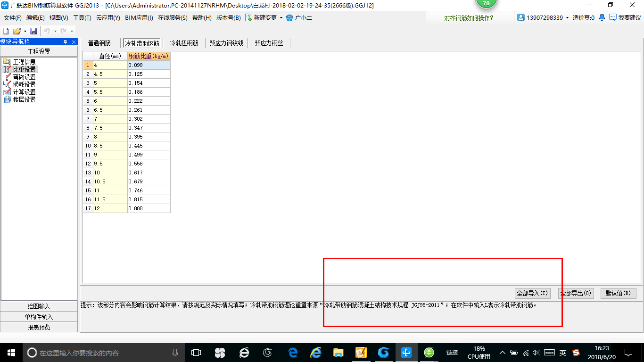Screen dimensions: 644x362
Task: Click the Task View taskbar icon
Action: coord(196,353)
